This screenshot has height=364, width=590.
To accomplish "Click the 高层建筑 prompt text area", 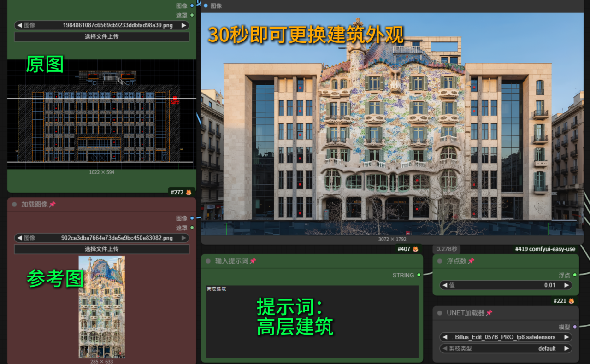I will (x=312, y=322).
